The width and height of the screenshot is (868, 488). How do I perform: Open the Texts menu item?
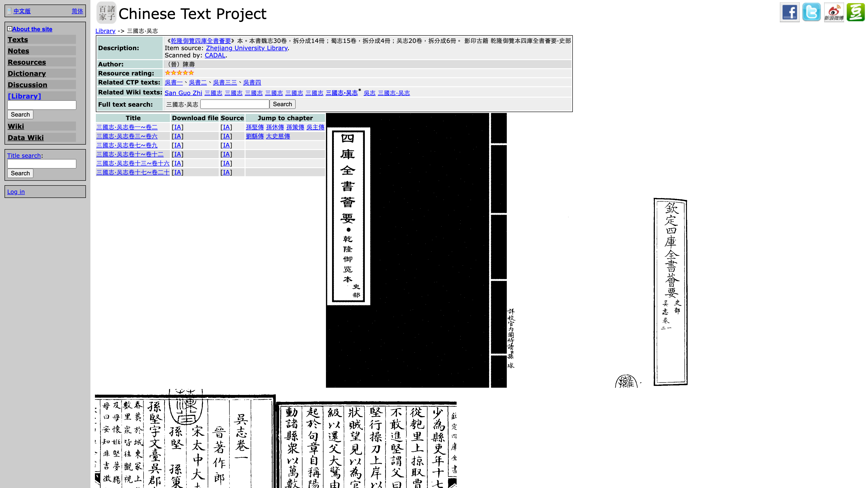click(x=18, y=39)
